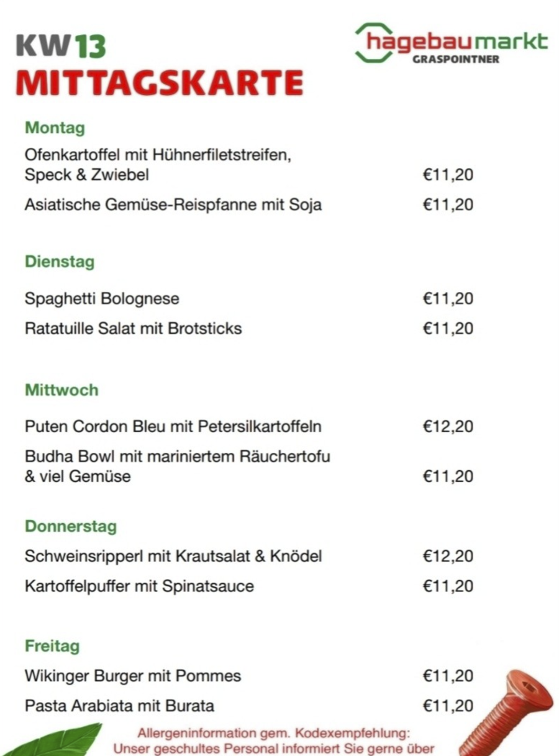
Task: Click Schweinsripperl mit Krautsalat & Knödel
Action: 173,556
